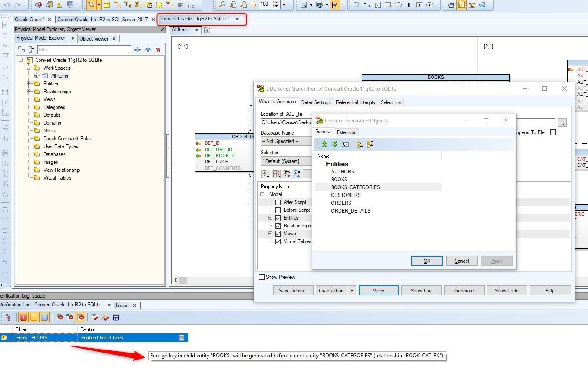The image size is (588, 370).
Task: Click the blue down arrow next to Filter box
Action: point(138,50)
